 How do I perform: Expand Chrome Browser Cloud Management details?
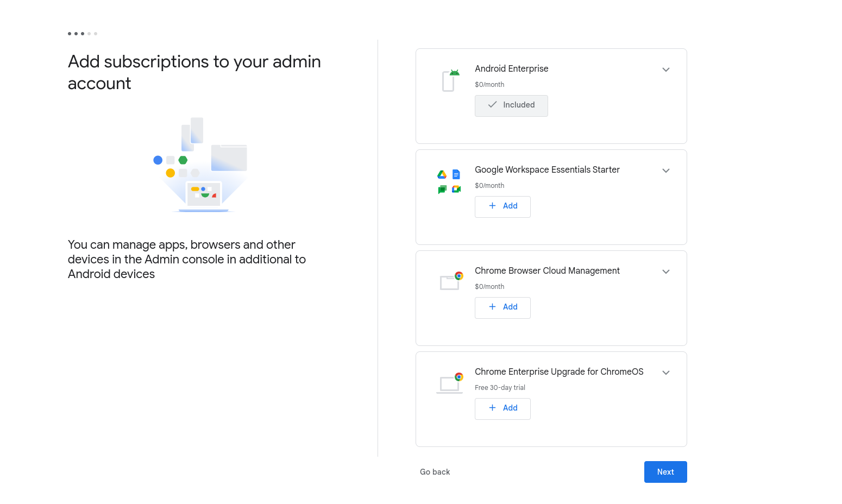[666, 272]
